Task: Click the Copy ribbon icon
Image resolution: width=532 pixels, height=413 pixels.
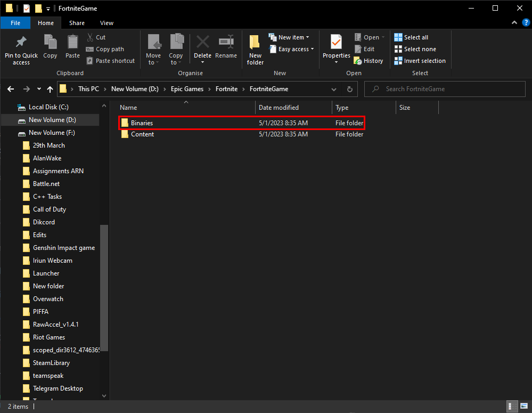Action: (x=50, y=46)
